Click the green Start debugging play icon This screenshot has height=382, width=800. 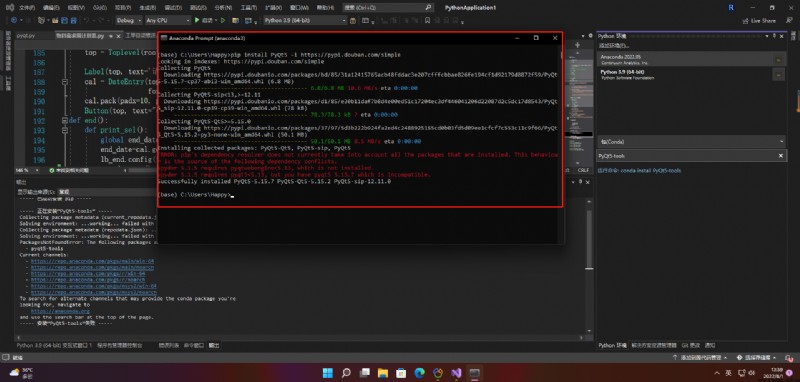197,20
